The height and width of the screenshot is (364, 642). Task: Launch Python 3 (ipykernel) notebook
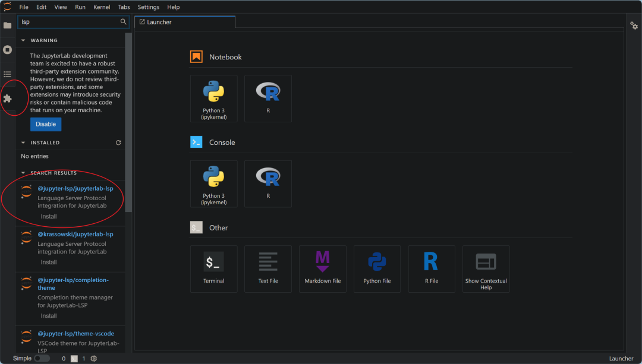[214, 99]
